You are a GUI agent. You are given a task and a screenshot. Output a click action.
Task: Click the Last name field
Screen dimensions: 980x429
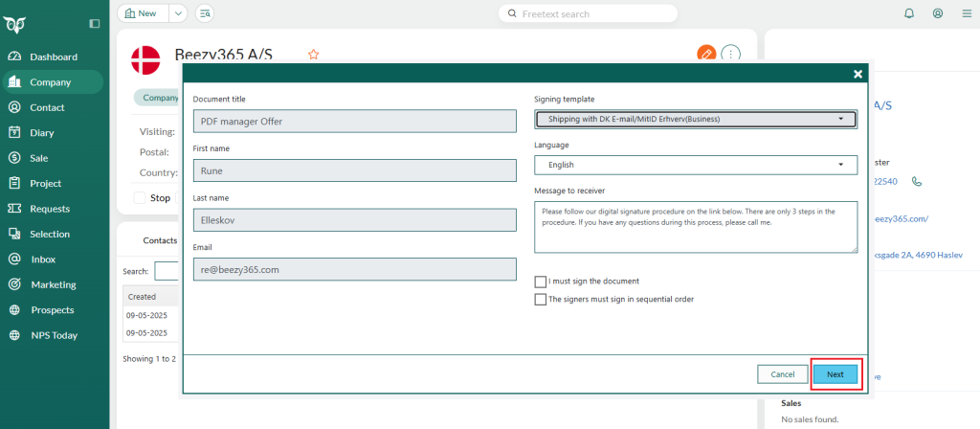(x=354, y=220)
